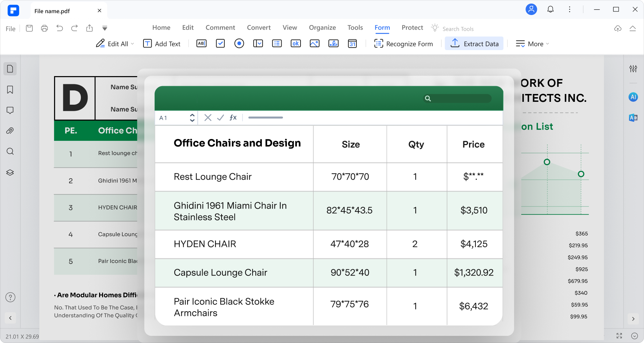
Task: Select the radio button form tool
Action: (239, 43)
